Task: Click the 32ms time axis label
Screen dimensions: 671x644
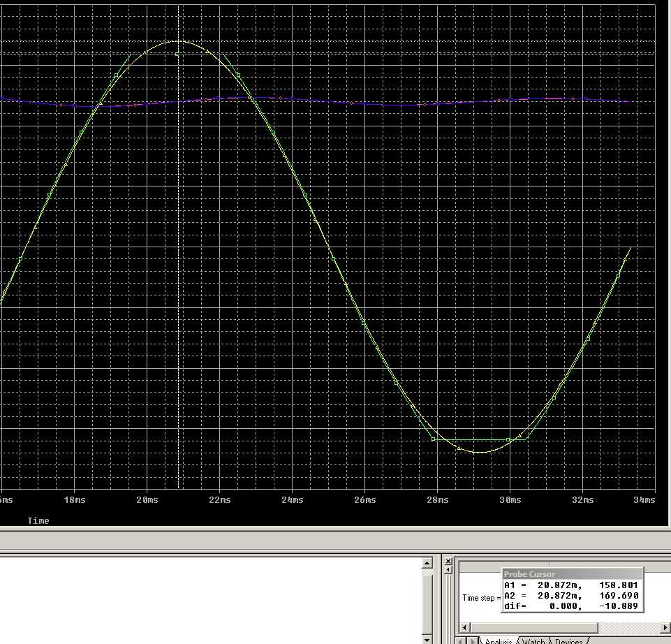Action: 583,499
